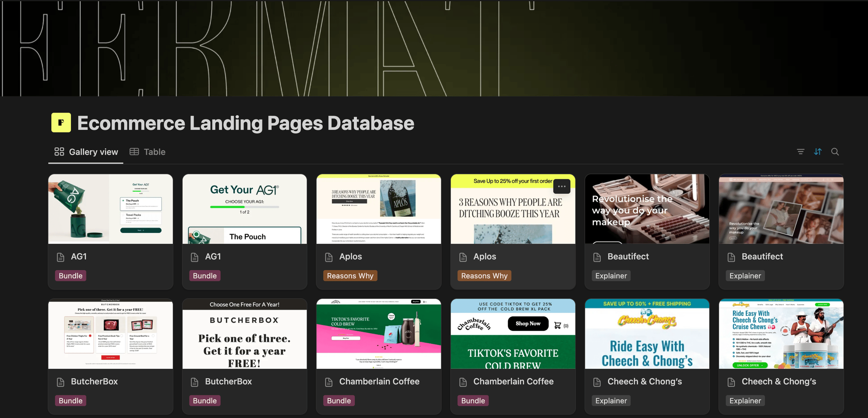Click page icon beside last Cheech & Chong's title
Image resolution: width=868 pixels, height=418 pixels.
point(731,382)
